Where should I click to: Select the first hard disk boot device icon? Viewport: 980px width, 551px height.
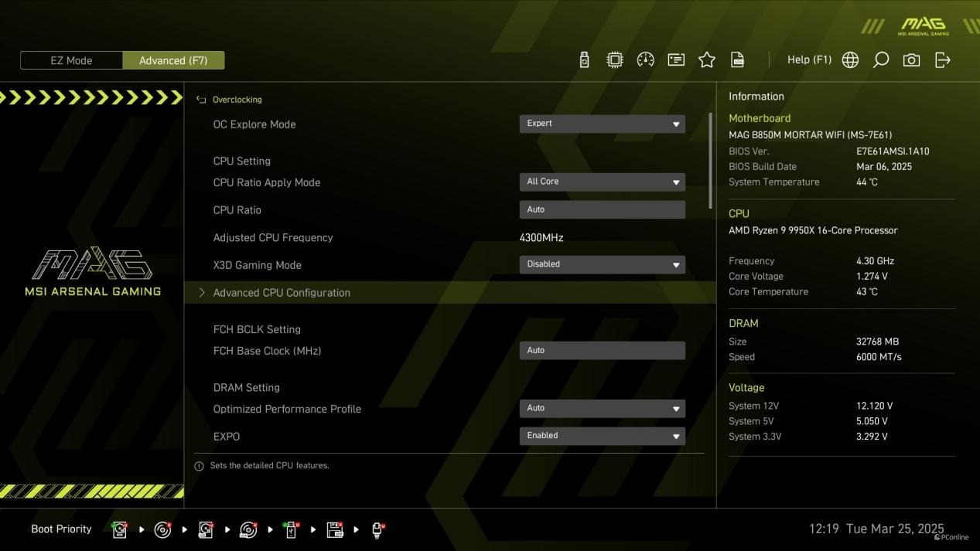click(x=120, y=529)
